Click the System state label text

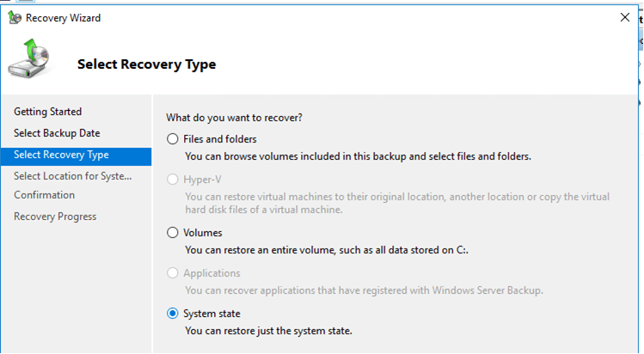[212, 314]
